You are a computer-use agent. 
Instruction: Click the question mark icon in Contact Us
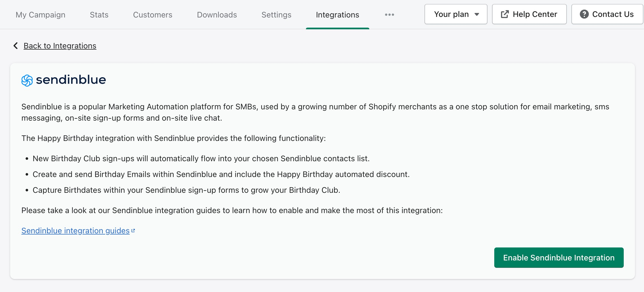coord(584,14)
